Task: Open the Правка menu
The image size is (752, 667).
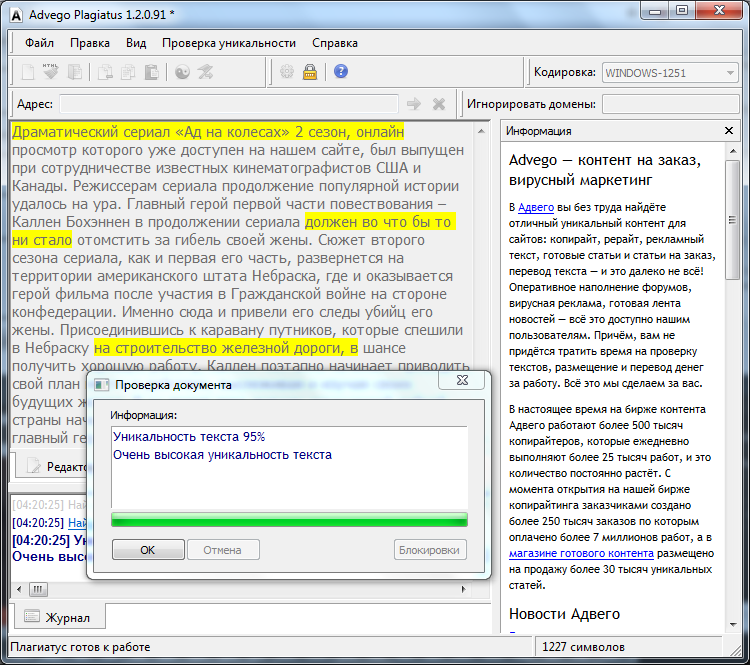Action: tap(90, 43)
